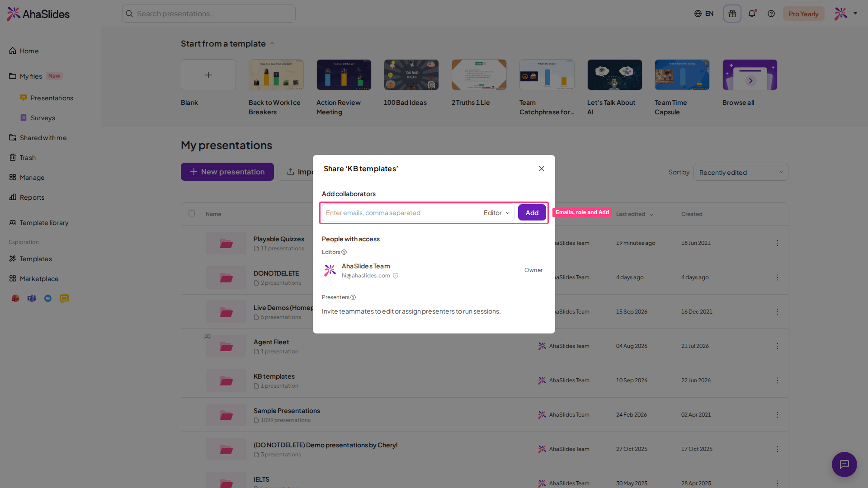Go to Home in the sidebar
868x488 pixels.
[x=24, y=51]
